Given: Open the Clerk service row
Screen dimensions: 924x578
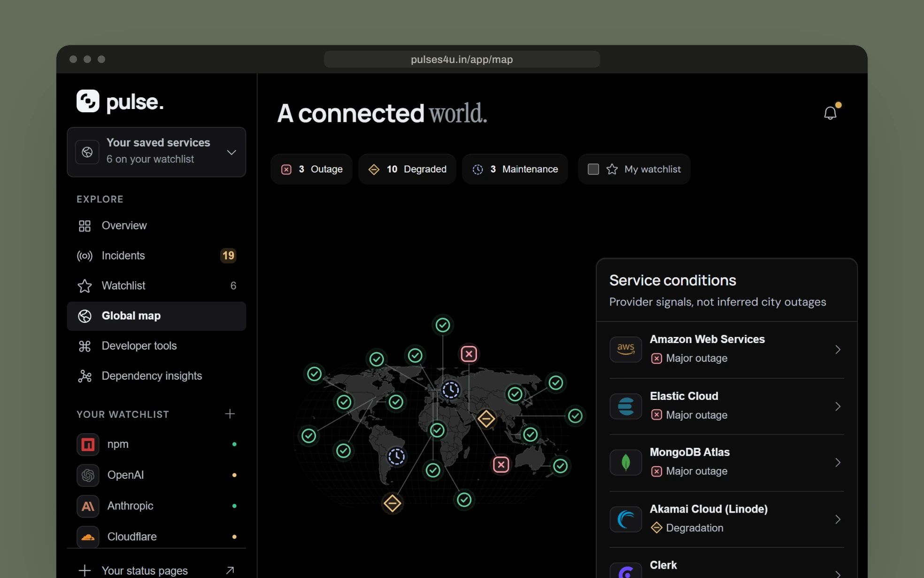Looking at the screenshot, I should pos(726,564).
